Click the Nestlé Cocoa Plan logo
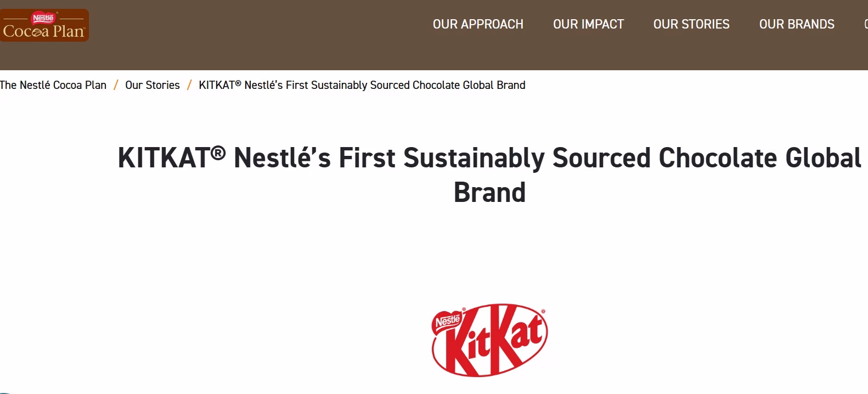This screenshot has height=394, width=868. click(44, 25)
